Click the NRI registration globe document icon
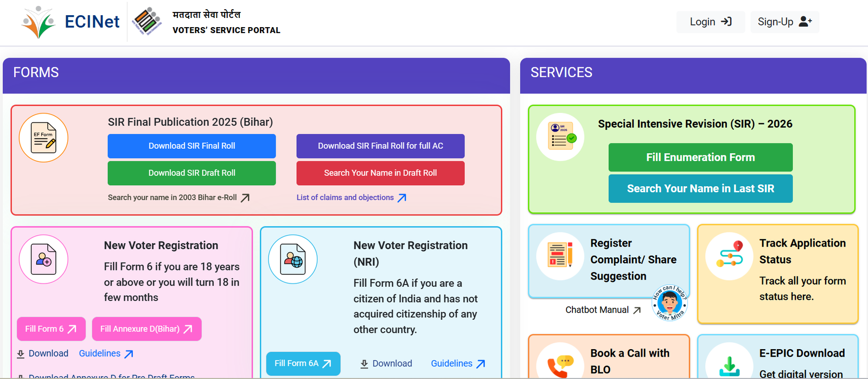Viewport: 868px width, 379px height. point(293,260)
